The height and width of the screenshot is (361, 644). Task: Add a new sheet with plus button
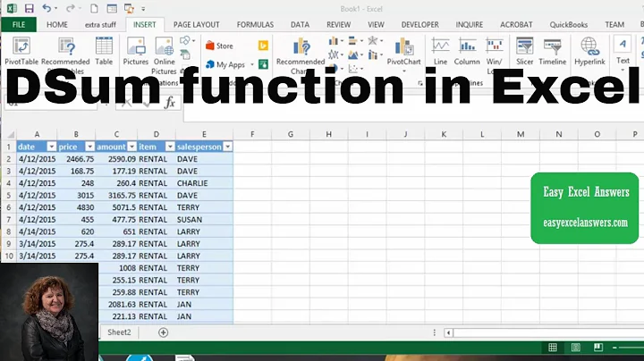click(163, 332)
